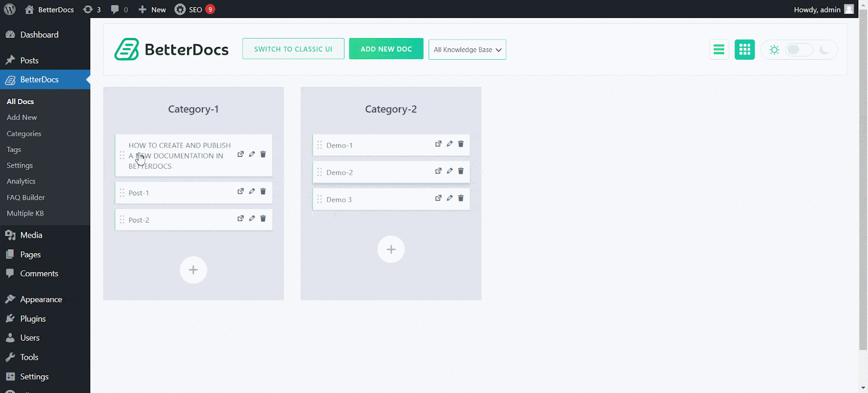
Task: Edit the 'How to create and publish' doc
Action: (x=252, y=154)
